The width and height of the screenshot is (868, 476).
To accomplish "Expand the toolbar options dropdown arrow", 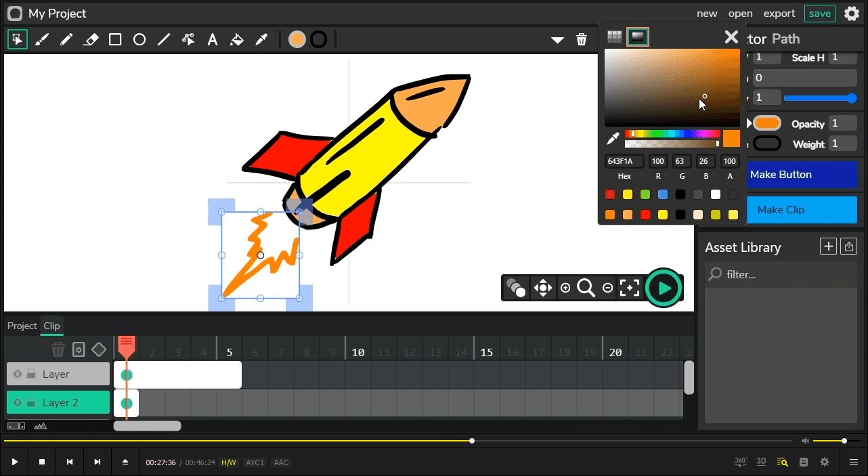I will [x=557, y=40].
